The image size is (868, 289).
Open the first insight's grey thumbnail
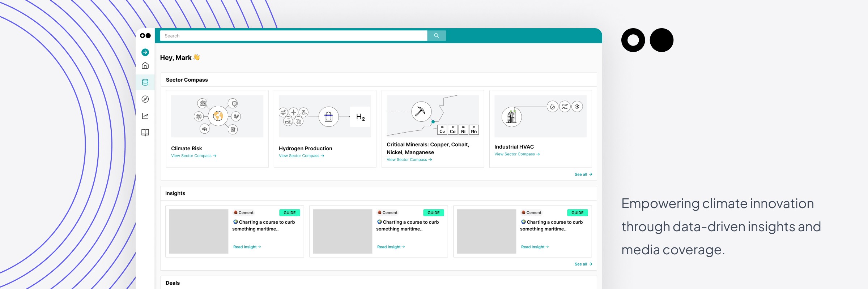(199, 232)
